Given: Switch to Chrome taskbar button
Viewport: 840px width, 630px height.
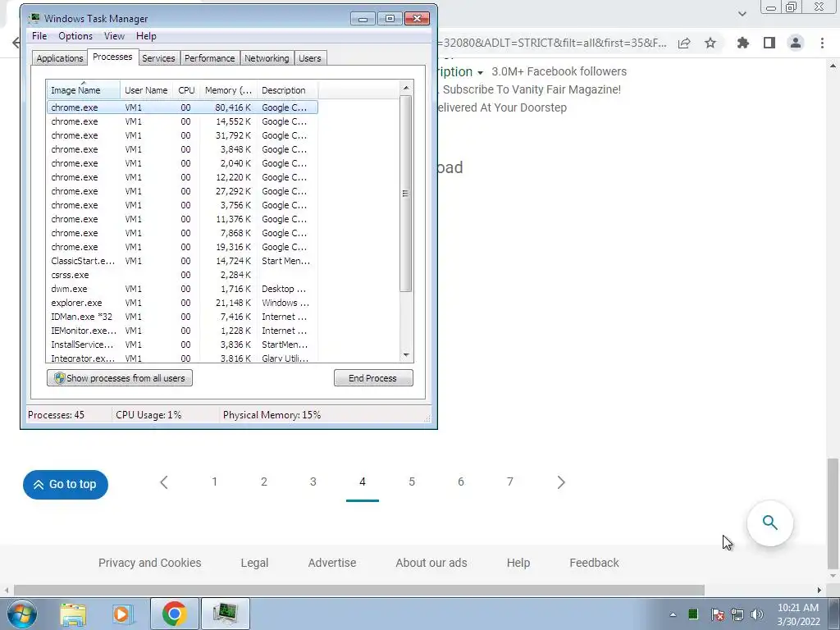Looking at the screenshot, I should [174, 614].
